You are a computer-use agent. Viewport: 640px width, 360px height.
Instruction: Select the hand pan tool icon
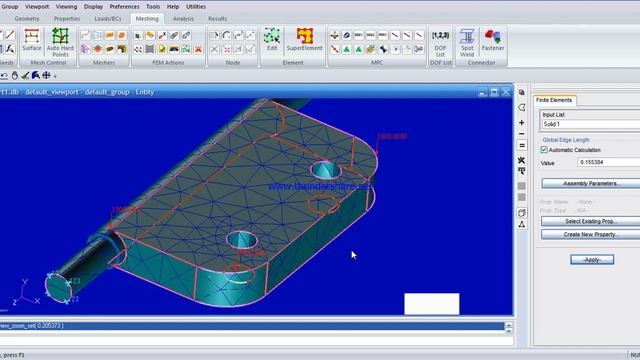tap(15, 76)
